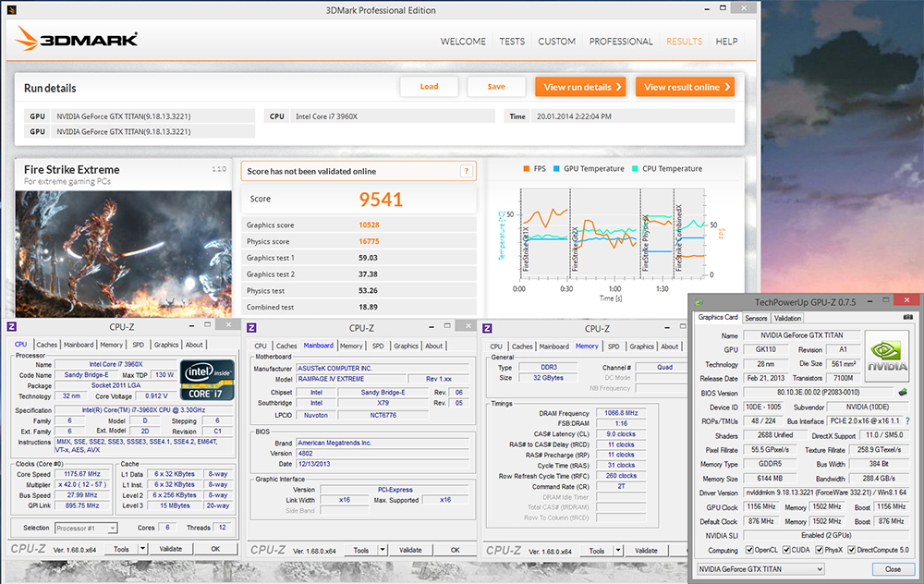The width and height of the screenshot is (924, 584).
Task: Open the HELP tab in 3DMark
Action: (726, 42)
